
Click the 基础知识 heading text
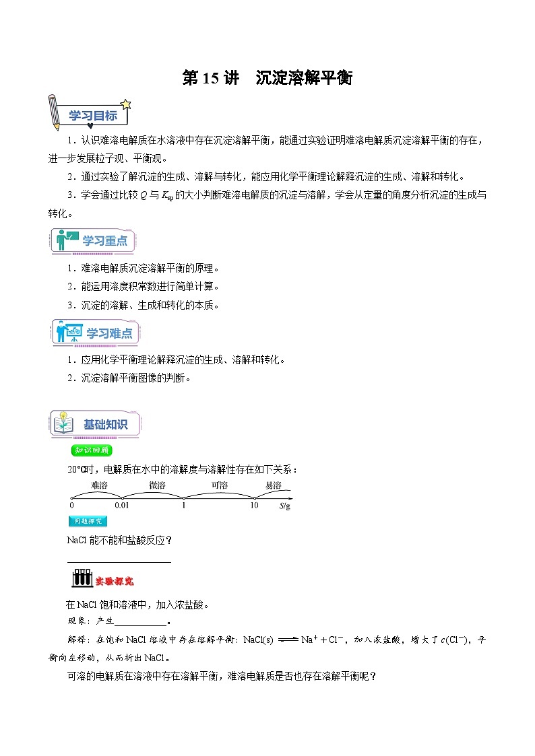click(105, 424)
